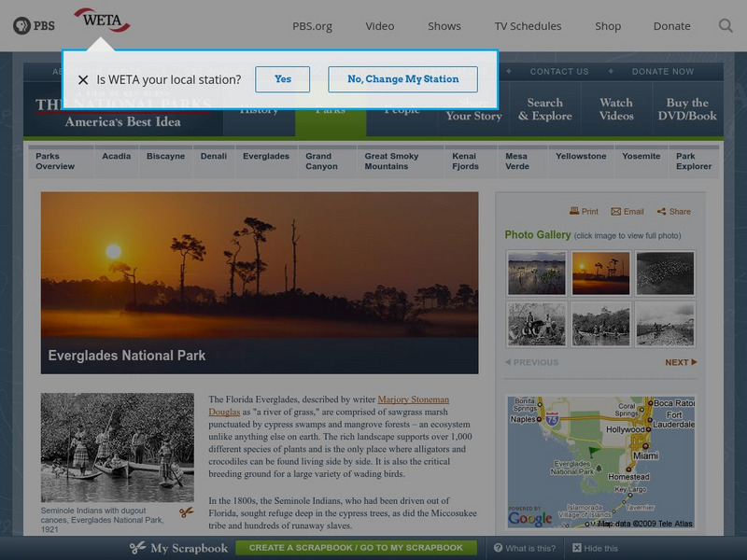The height and width of the screenshot is (560, 747).
Task: Open TV Schedules in top navigation
Action: 528,26
